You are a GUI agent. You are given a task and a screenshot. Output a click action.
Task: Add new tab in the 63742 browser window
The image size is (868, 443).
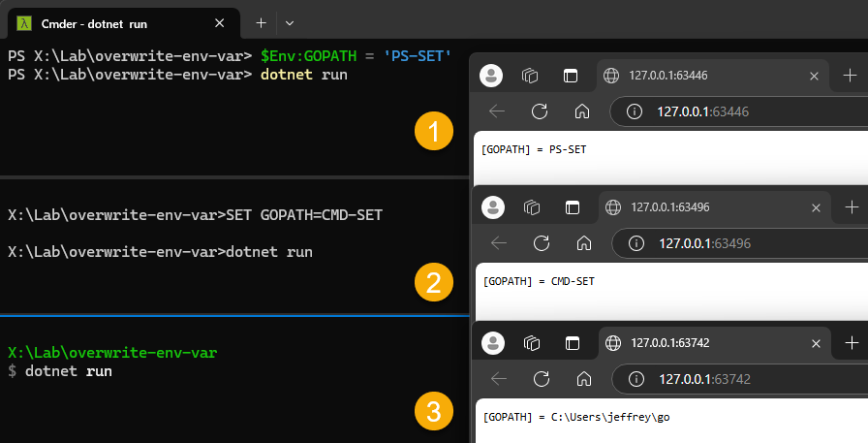coord(852,342)
